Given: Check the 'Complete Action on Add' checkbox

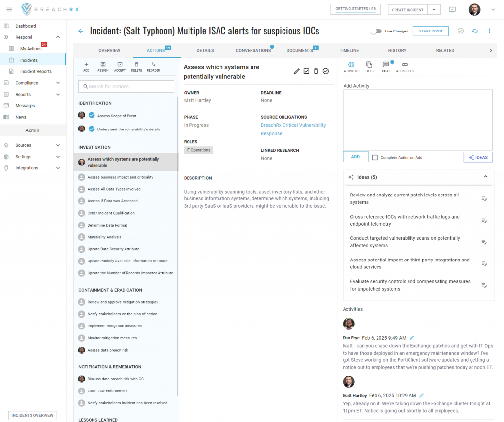Looking at the screenshot, I should [x=375, y=157].
